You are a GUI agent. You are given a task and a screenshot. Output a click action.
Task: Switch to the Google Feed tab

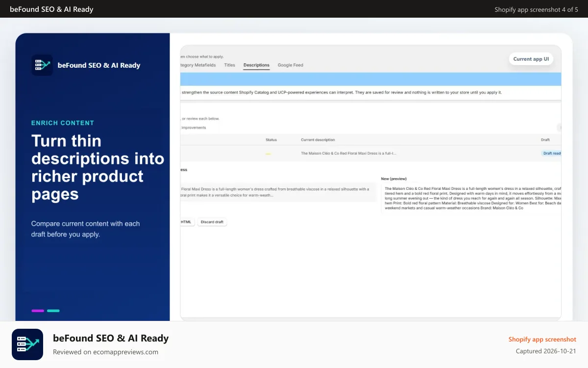291,65
